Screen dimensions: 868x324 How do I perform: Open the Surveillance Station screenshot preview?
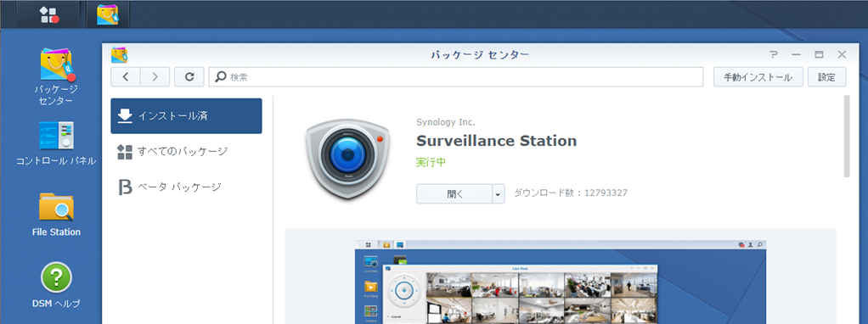pyautogui.click(x=561, y=282)
